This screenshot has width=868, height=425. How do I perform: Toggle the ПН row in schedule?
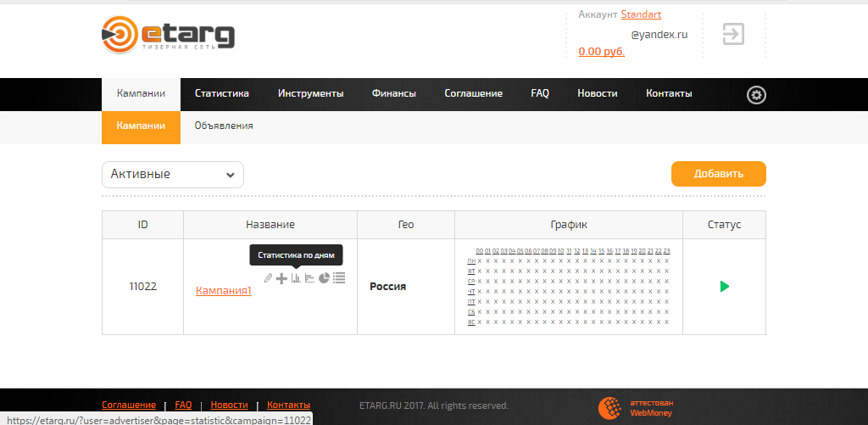pyautogui.click(x=471, y=261)
